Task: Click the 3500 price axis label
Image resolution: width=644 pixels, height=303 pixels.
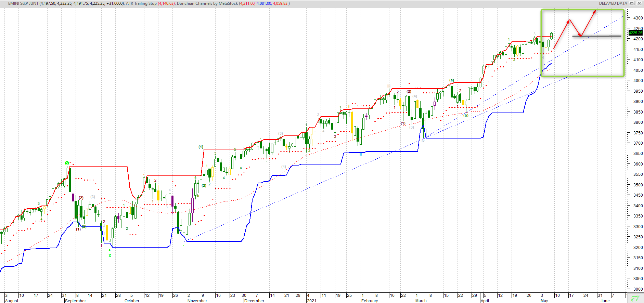Action: click(x=638, y=185)
